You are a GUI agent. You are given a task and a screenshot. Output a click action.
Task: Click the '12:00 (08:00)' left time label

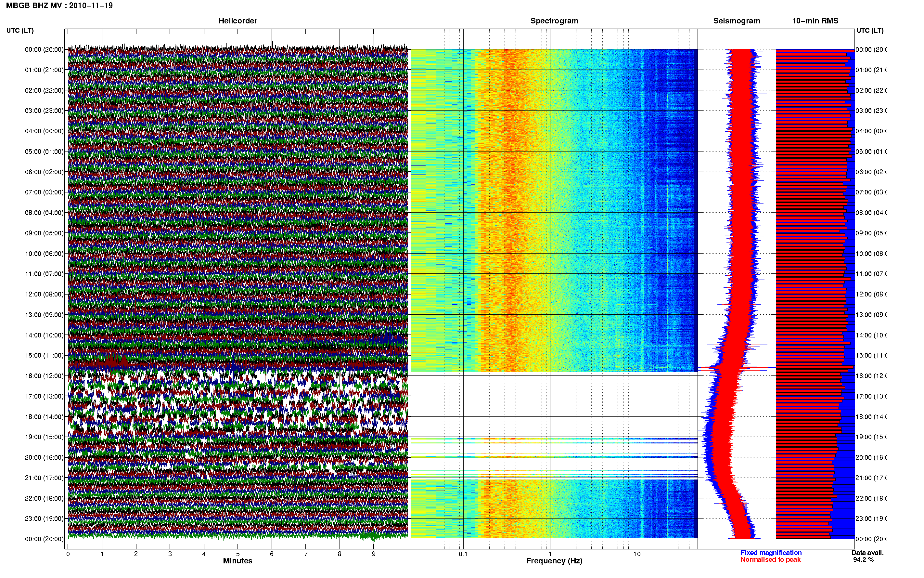coord(44,294)
